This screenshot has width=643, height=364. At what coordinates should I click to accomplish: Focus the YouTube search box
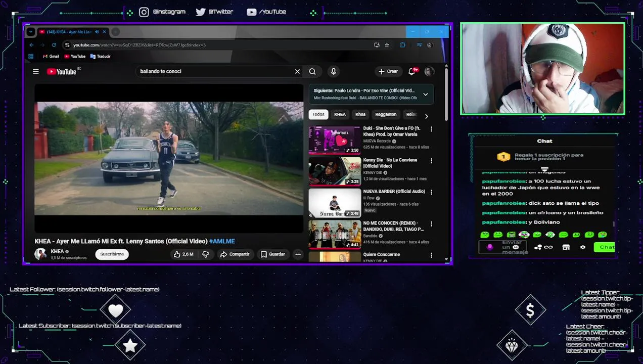(x=215, y=71)
